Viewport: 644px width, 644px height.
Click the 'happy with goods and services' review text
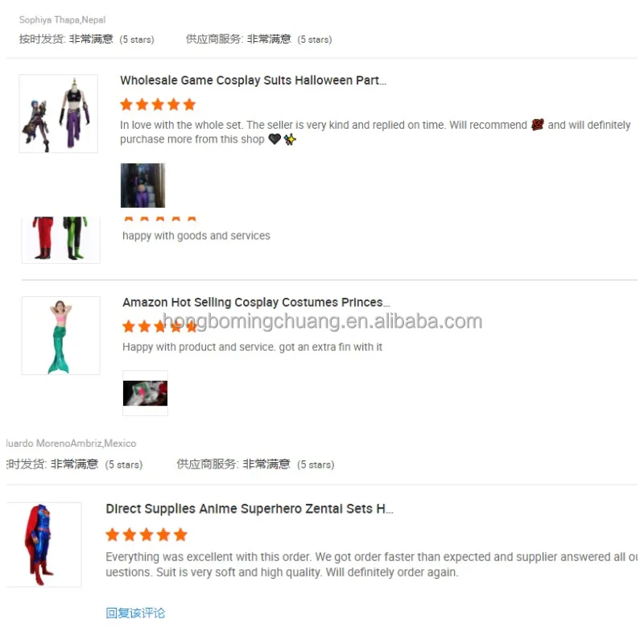point(196,236)
